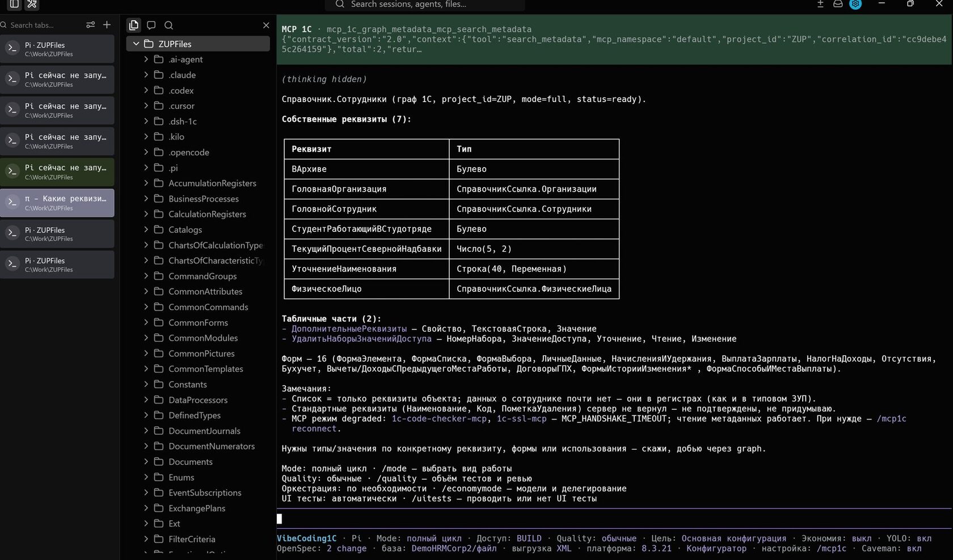Open the blue settings gear avatar icon
953x560 pixels.
[x=855, y=4]
